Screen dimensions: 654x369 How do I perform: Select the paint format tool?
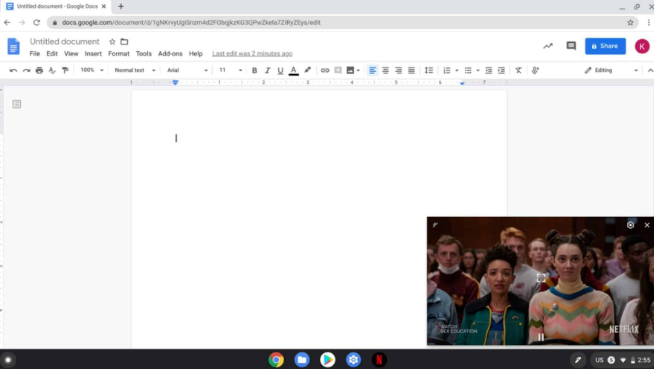coord(65,70)
